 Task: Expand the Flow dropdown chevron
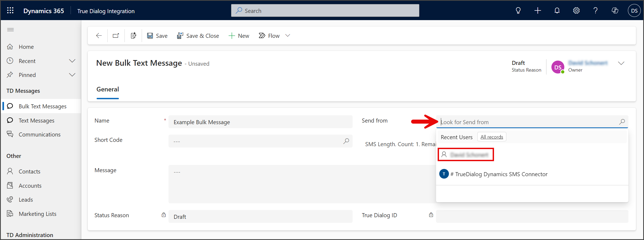[x=288, y=36]
